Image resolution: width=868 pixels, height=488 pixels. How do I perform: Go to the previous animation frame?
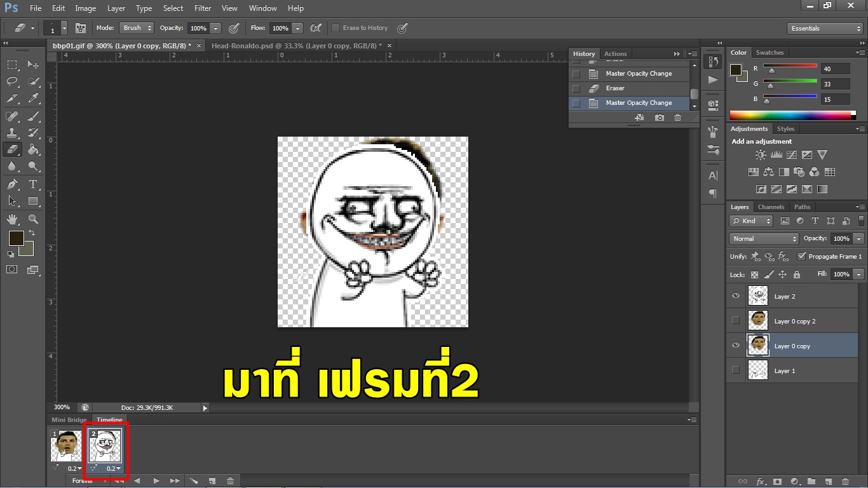tap(137, 481)
